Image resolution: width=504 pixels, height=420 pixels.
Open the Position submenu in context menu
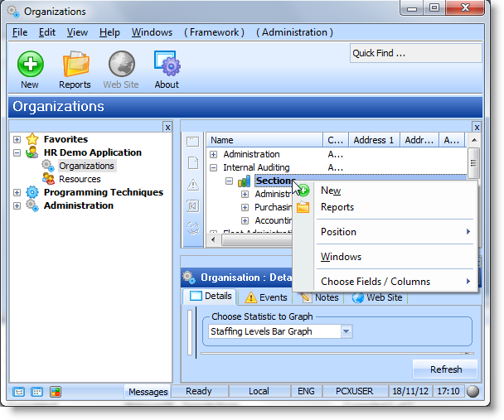[x=385, y=232]
